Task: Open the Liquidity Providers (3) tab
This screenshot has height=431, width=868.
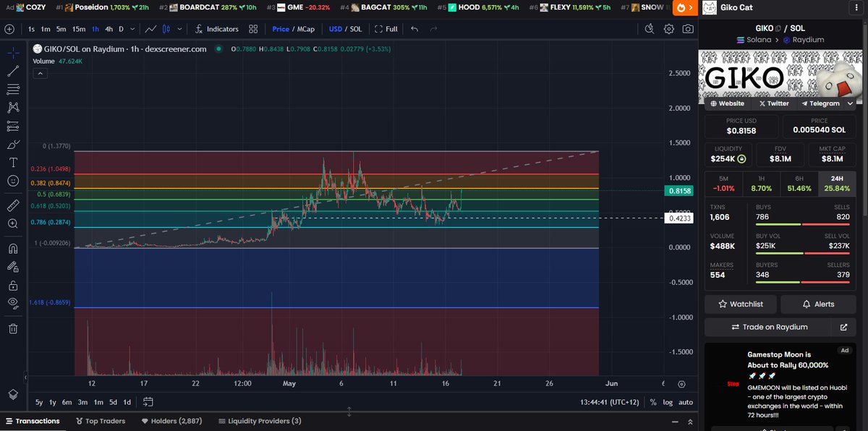Action: tap(259, 421)
